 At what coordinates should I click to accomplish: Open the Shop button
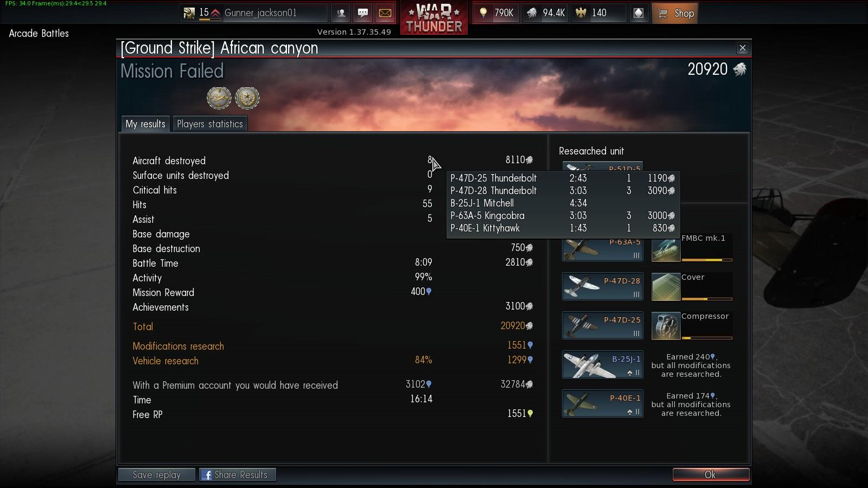(675, 13)
